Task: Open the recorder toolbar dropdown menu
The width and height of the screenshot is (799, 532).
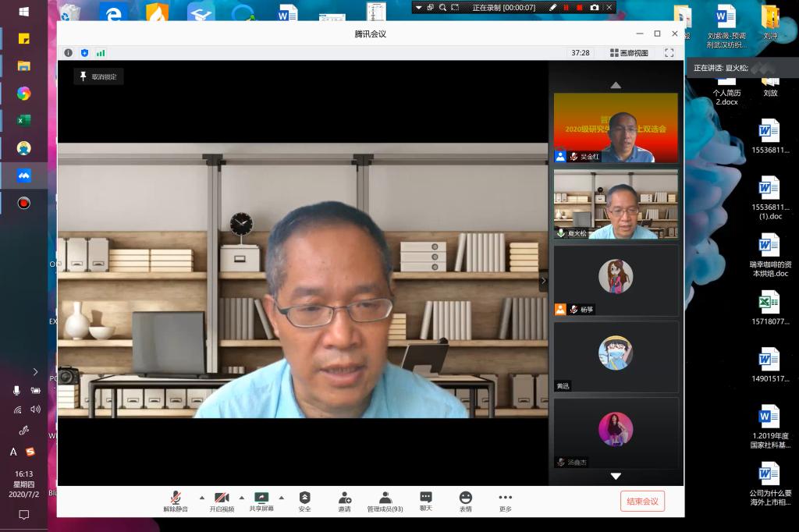Action: coord(419,7)
